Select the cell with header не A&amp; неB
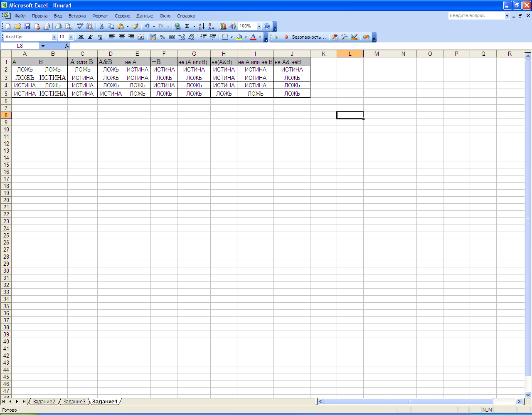 pyautogui.click(x=292, y=62)
